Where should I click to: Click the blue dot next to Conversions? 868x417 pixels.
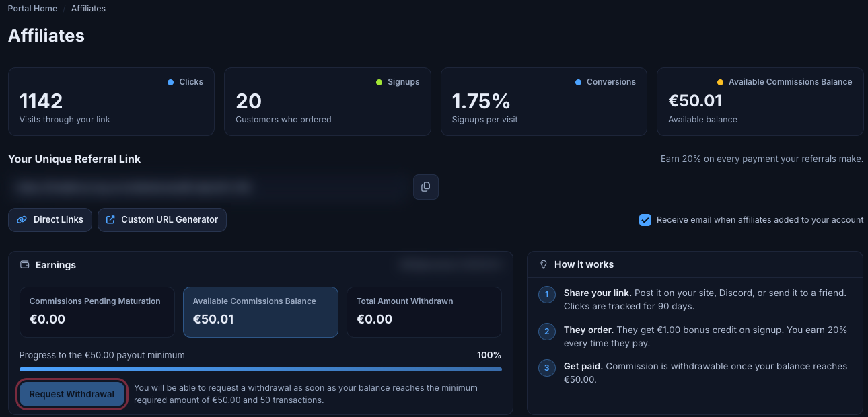[x=579, y=82]
